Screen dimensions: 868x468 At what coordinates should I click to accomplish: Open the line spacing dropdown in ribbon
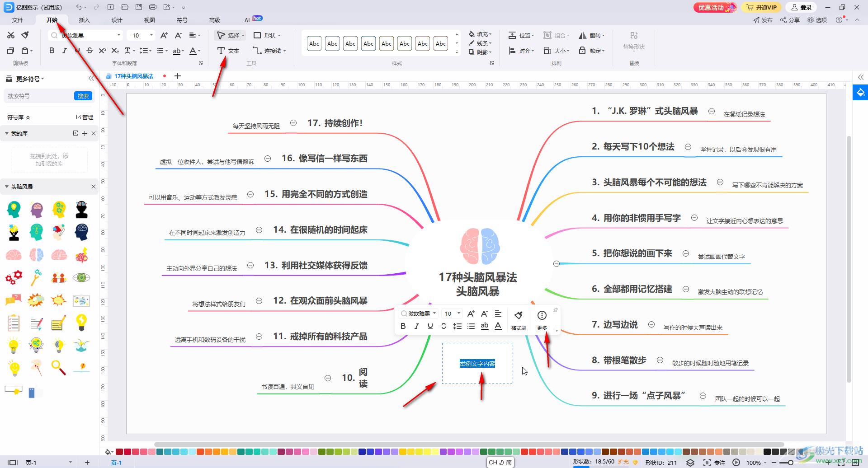point(145,51)
